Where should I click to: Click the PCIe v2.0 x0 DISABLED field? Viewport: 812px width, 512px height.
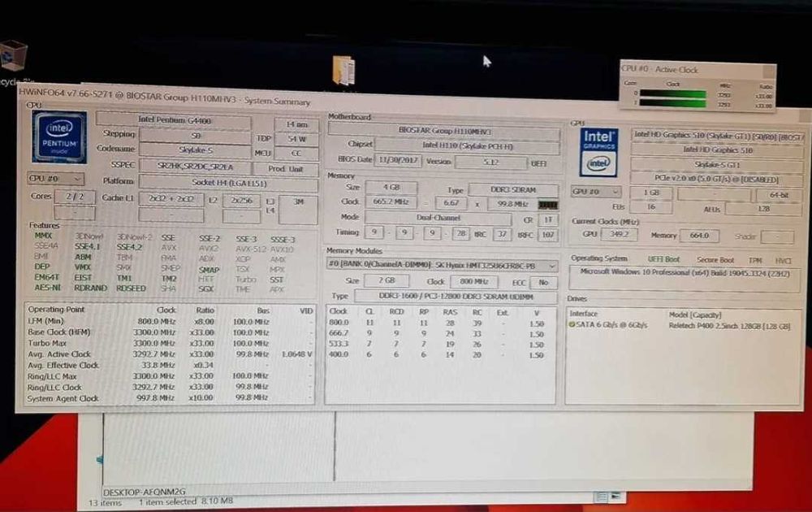click(716, 180)
